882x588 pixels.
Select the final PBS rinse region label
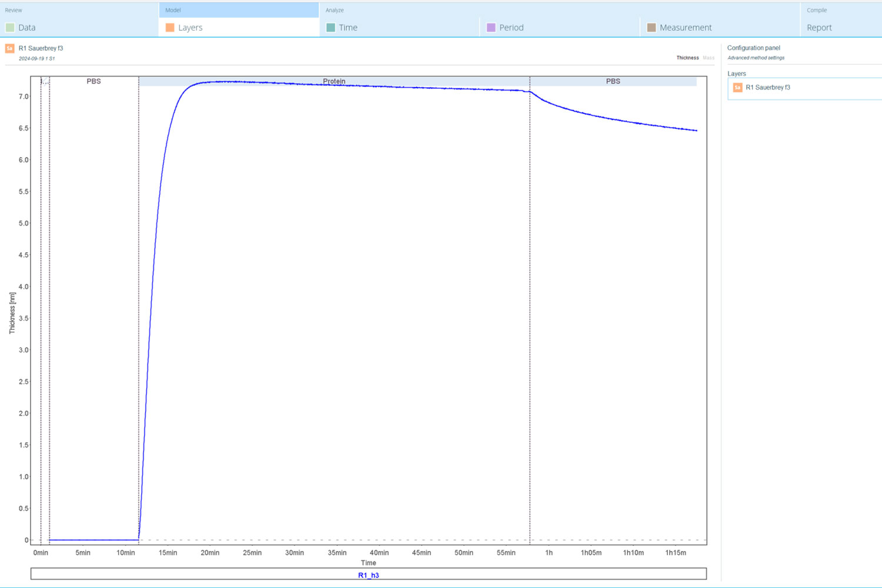(613, 81)
